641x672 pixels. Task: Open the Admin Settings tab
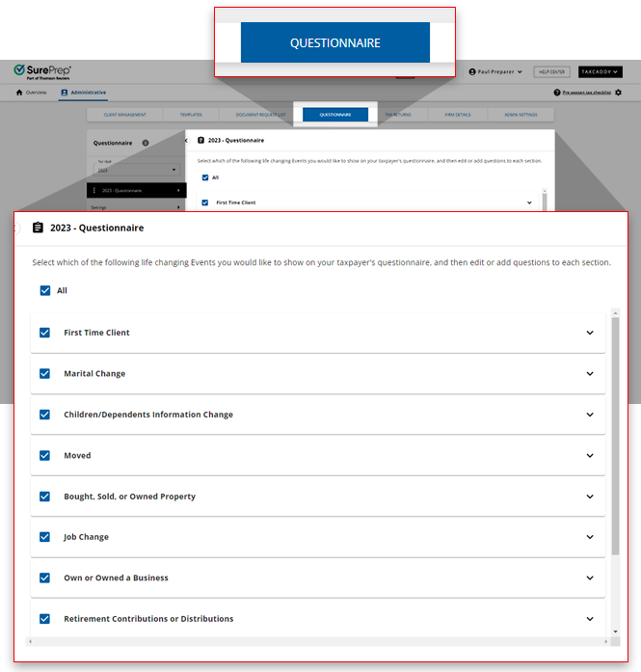(x=521, y=115)
